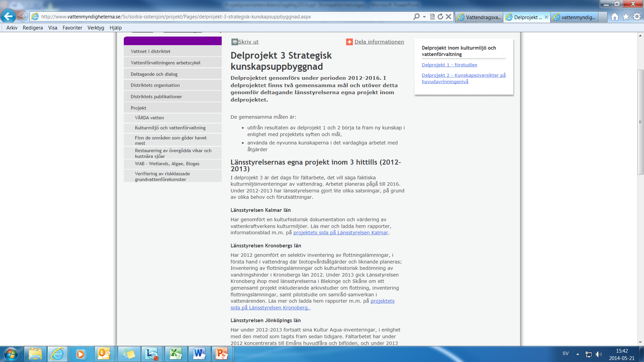This screenshot has height=362, width=644.
Task: Open the Verktyg menu
Action: (96, 28)
